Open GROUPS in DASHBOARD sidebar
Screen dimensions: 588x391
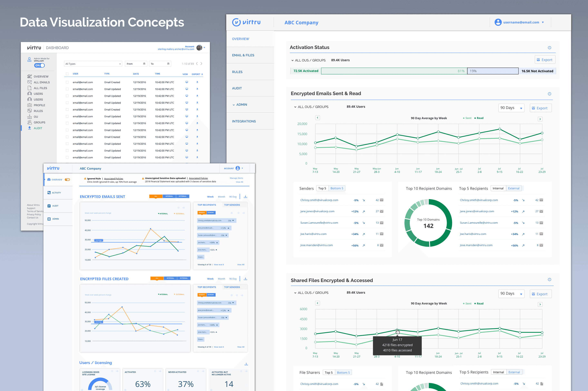click(39, 122)
